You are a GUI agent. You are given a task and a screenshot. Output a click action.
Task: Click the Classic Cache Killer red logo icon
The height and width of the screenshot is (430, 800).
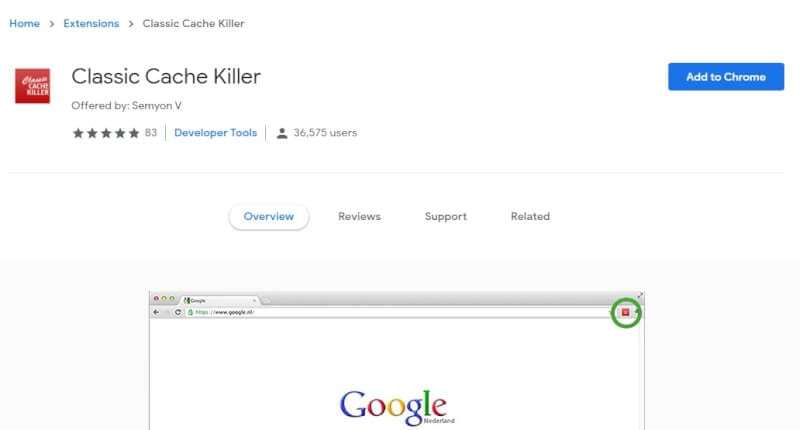[x=33, y=86]
